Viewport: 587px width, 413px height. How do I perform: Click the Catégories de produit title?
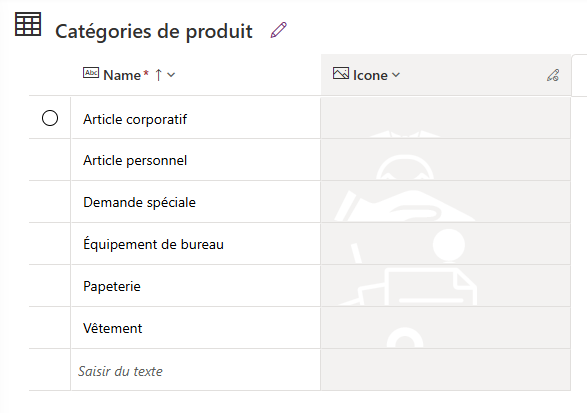(x=154, y=31)
